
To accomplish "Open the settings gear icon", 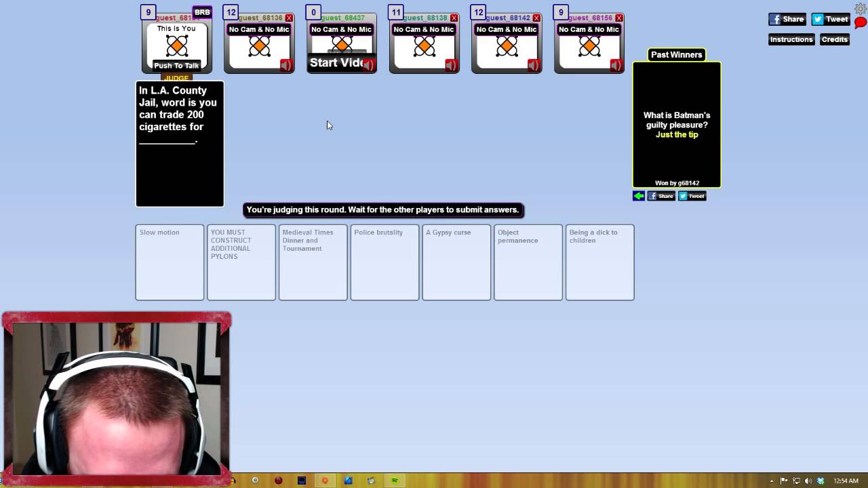I will [861, 8].
